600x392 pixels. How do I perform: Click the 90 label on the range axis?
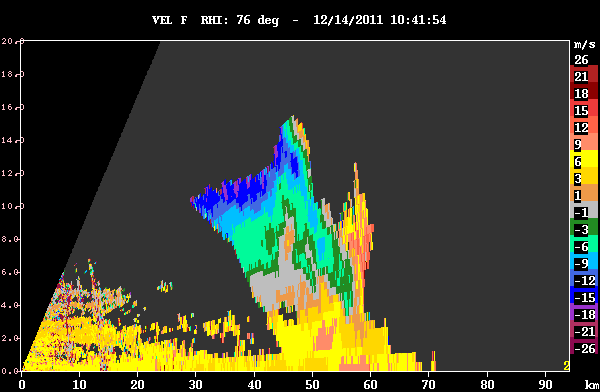click(545, 384)
